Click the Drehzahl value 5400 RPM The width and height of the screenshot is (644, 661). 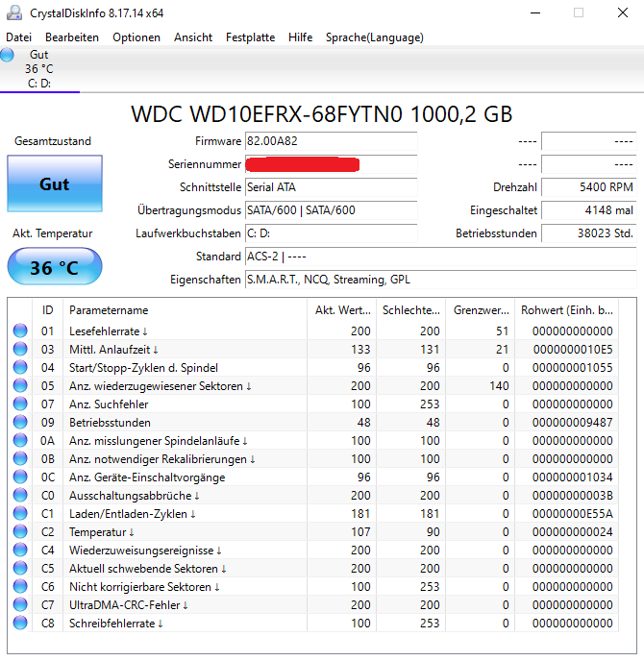tap(589, 187)
